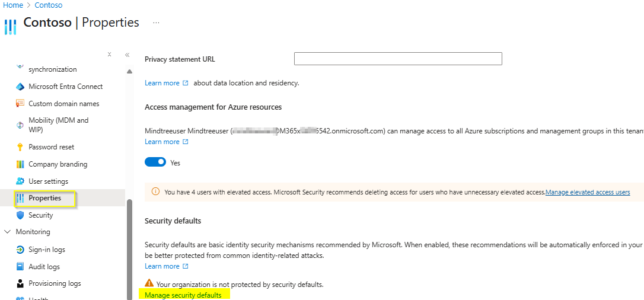Open Learn more under Security defaults

tap(162, 266)
